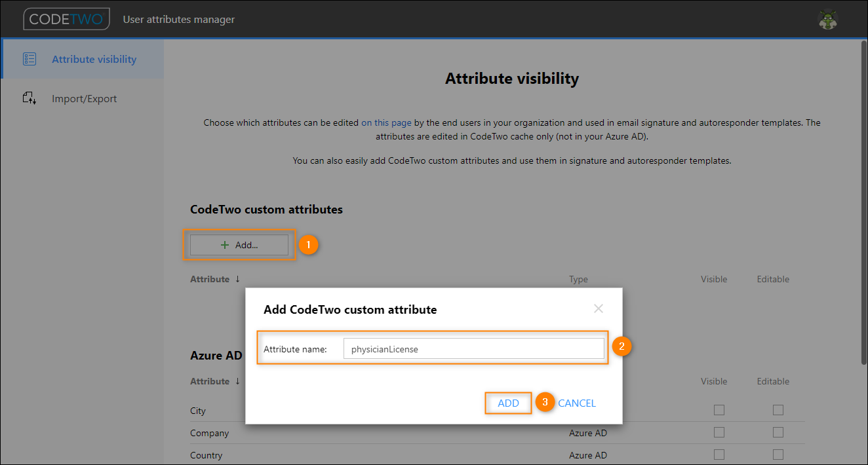Click Visible header in CodeTwo custom attributes table
Viewport: 868px width, 465px height.
click(714, 279)
